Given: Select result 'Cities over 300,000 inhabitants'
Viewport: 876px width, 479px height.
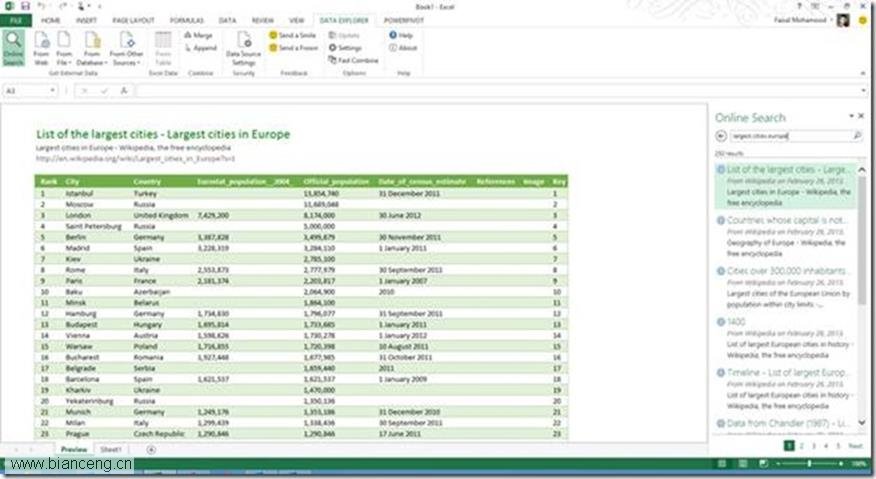Looking at the screenshot, I should [785, 287].
